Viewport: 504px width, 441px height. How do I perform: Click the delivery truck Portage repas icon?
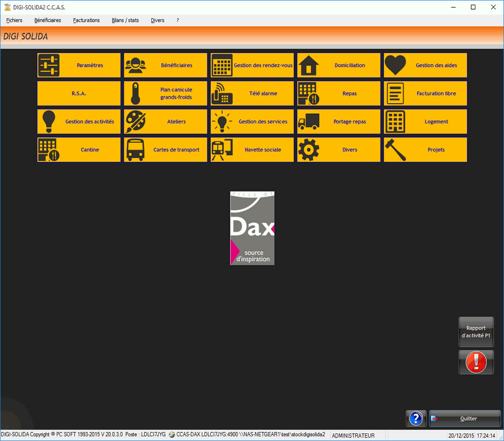click(308, 121)
